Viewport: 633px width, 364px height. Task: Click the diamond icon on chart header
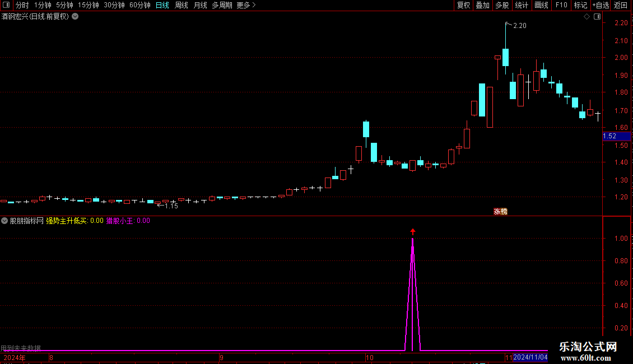587,17
